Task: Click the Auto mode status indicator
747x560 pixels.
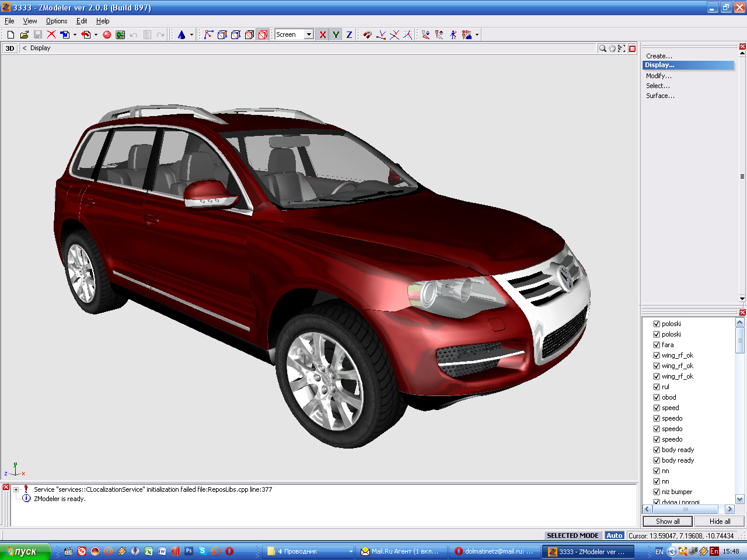Action: tap(614, 535)
